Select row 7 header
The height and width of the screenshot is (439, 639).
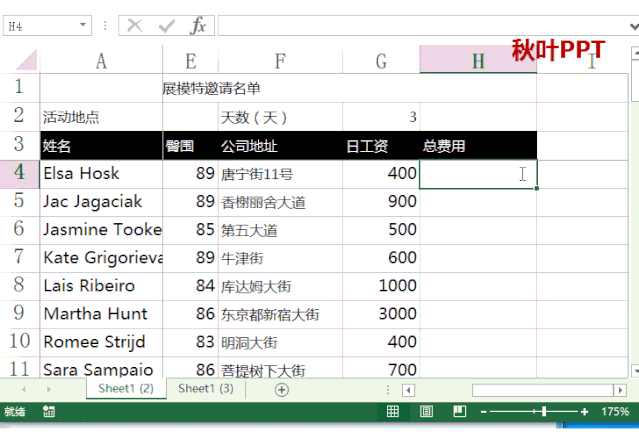tap(20, 258)
